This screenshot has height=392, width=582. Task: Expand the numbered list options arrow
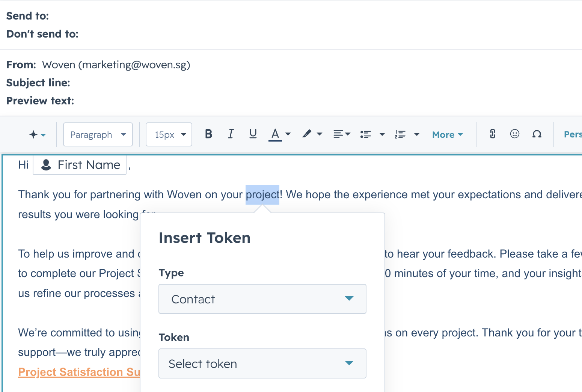pyautogui.click(x=416, y=134)
